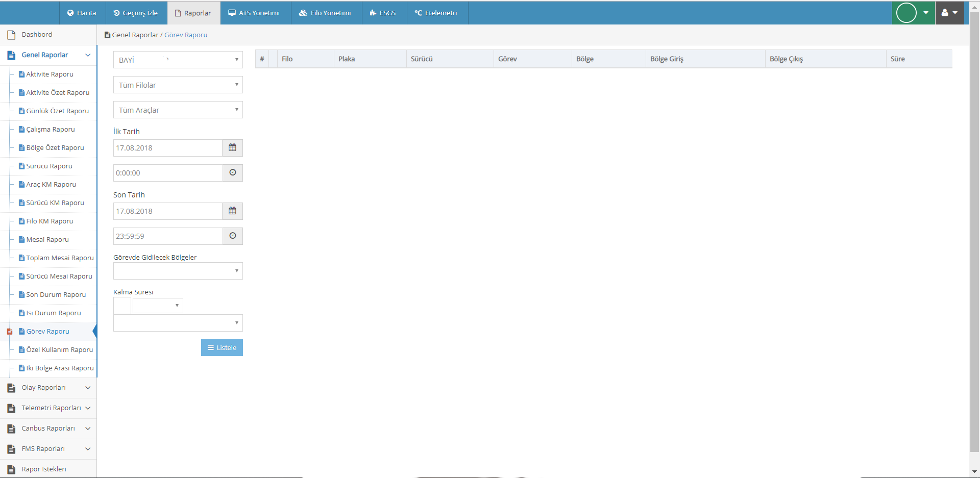
Task: Collapse the Genel Raporlar section
Action: (x=48, y=55)
